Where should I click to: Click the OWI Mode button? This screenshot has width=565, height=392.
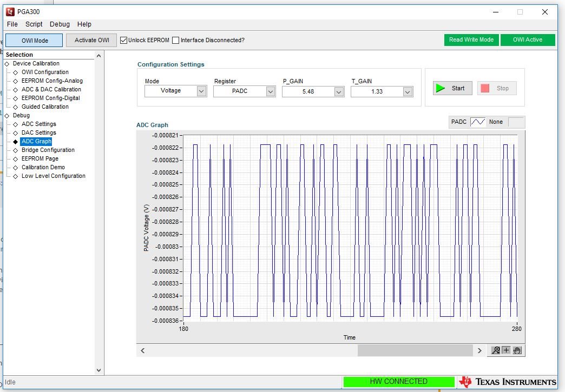click(34, 41)
